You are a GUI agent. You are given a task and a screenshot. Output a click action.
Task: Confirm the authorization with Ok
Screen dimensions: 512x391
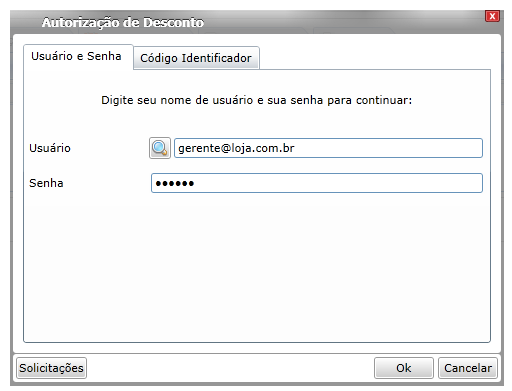404,368
